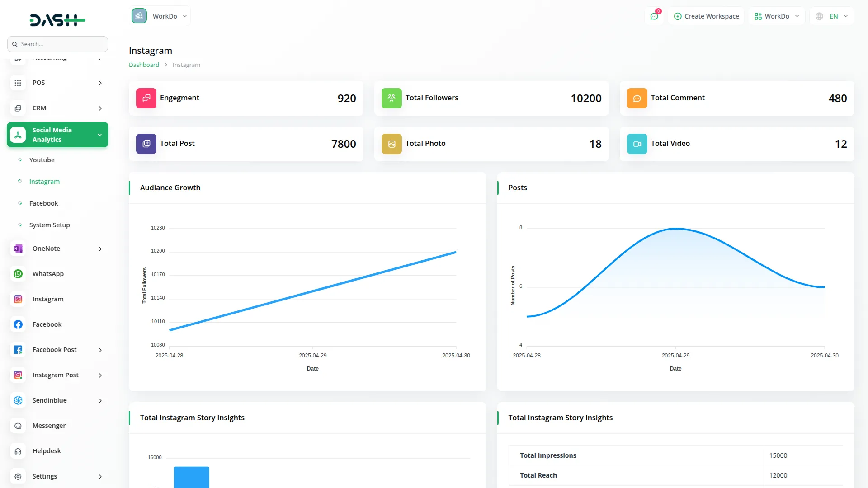Click the chat notification bubble icon
868x488 pixels.
click(654, 16)
